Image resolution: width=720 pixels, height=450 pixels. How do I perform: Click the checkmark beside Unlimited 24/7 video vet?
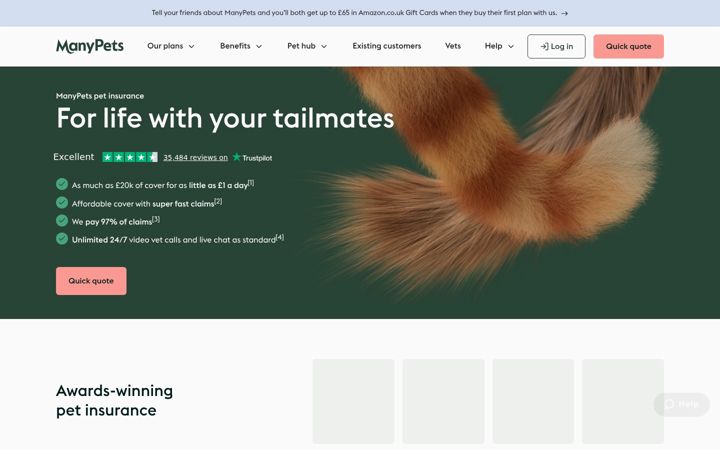pyautogui.click(x=62, y=239)
